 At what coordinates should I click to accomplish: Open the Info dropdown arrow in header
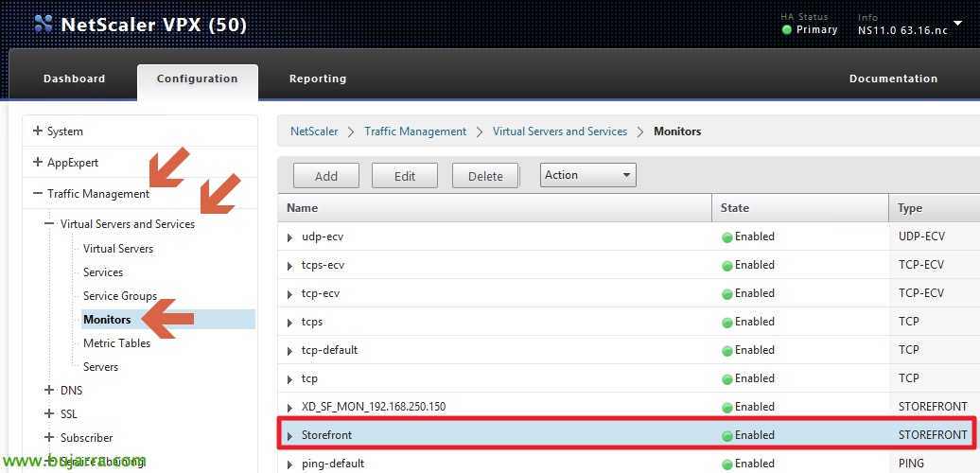pos(957,24)
